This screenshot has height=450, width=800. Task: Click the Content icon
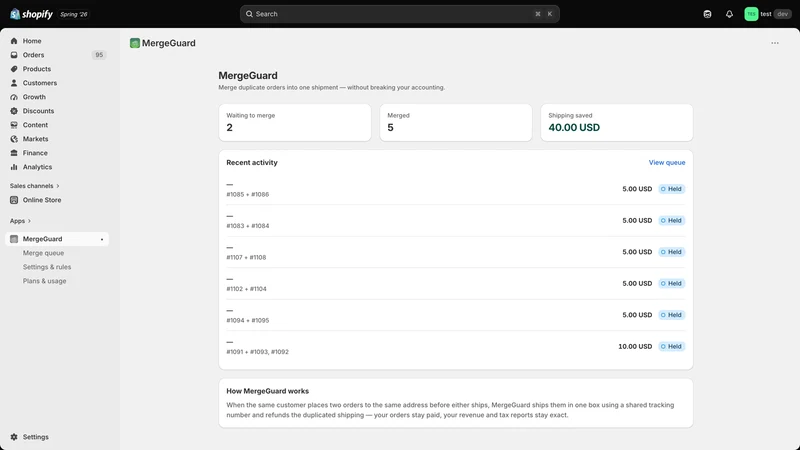tap(14, 125)
